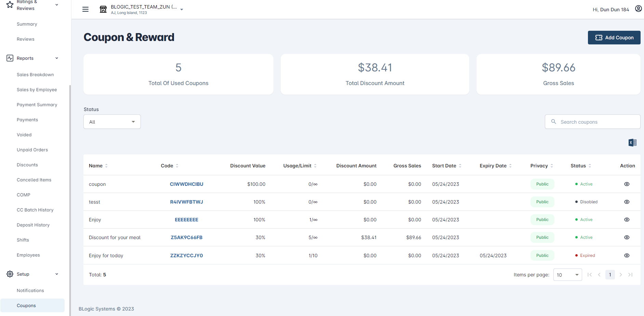This screenshot has width=644, height=316.
Task: Click the Add Coupon button
Action: click(x=614, y=38)
